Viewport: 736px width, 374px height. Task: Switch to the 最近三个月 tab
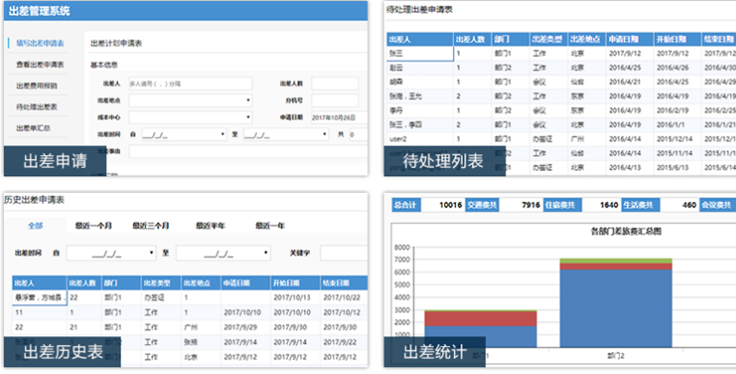[x=151, y=226]
